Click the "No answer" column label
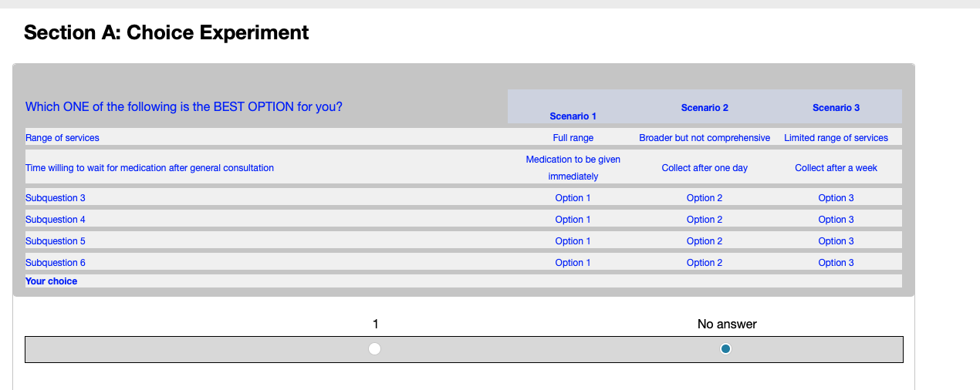Image resolution: width=980 pixels, height=390 pixels. [727, 324]
